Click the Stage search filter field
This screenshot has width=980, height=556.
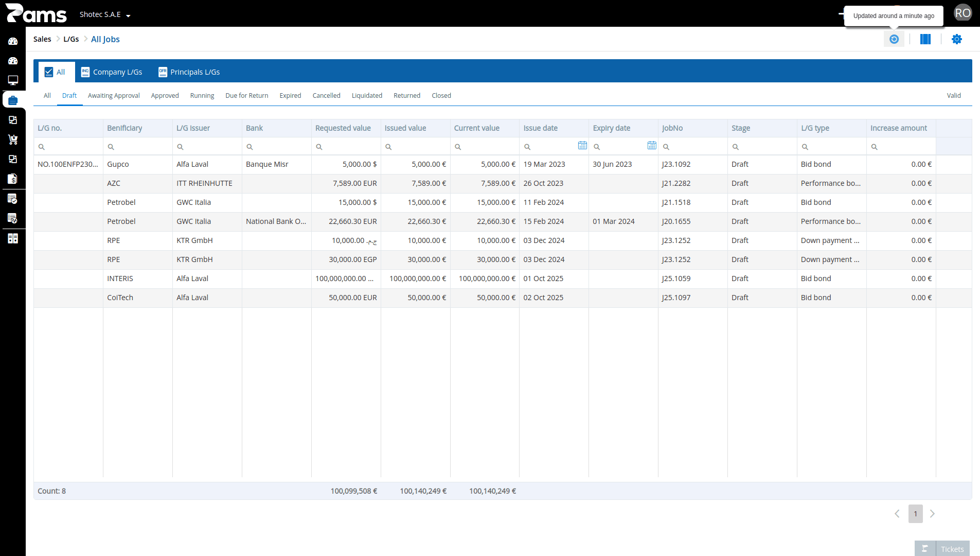[762, 147]
